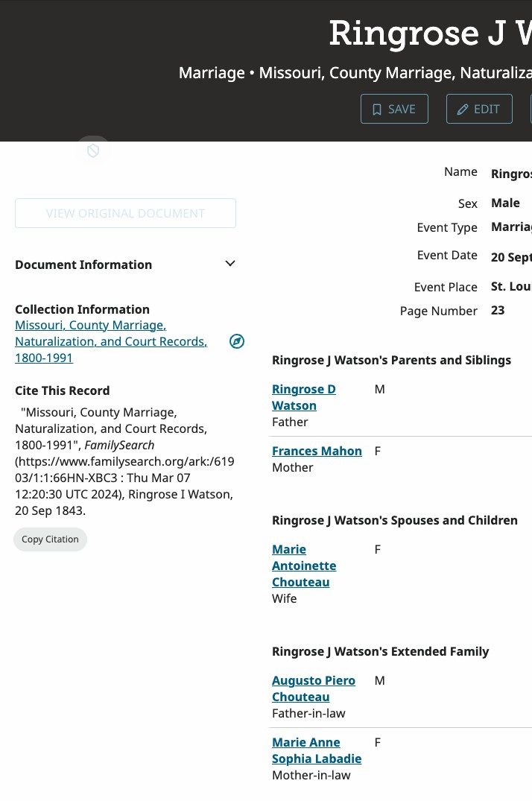Click the Mother-in-law relationship label

pos(311,775)
